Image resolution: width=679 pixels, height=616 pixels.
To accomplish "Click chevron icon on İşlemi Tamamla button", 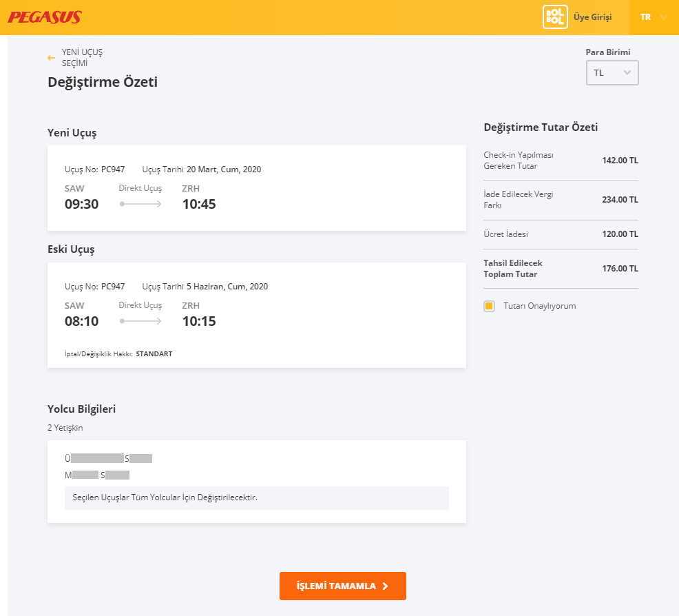I will coord(385,586).
